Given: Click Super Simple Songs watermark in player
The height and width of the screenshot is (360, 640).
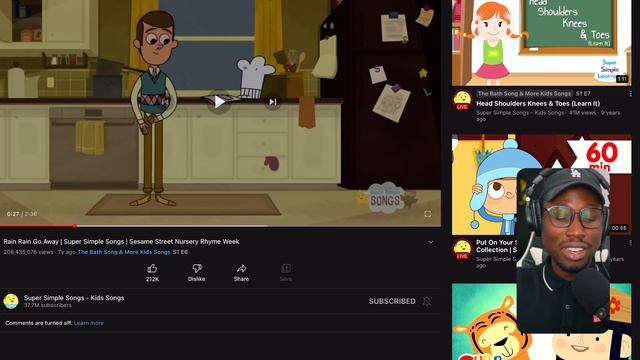Looking at the screenshot, I should (x=386, y=199).
